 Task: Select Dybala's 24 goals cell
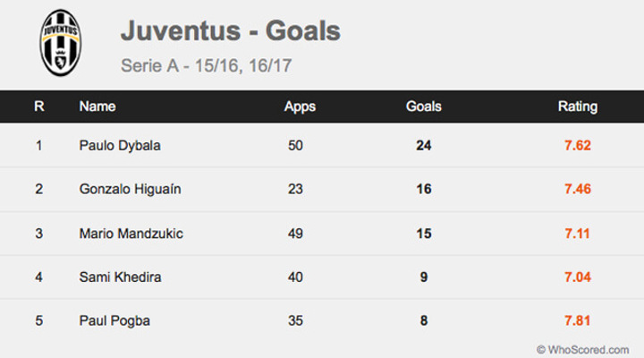pyautogui.click(x=423, y=146)
